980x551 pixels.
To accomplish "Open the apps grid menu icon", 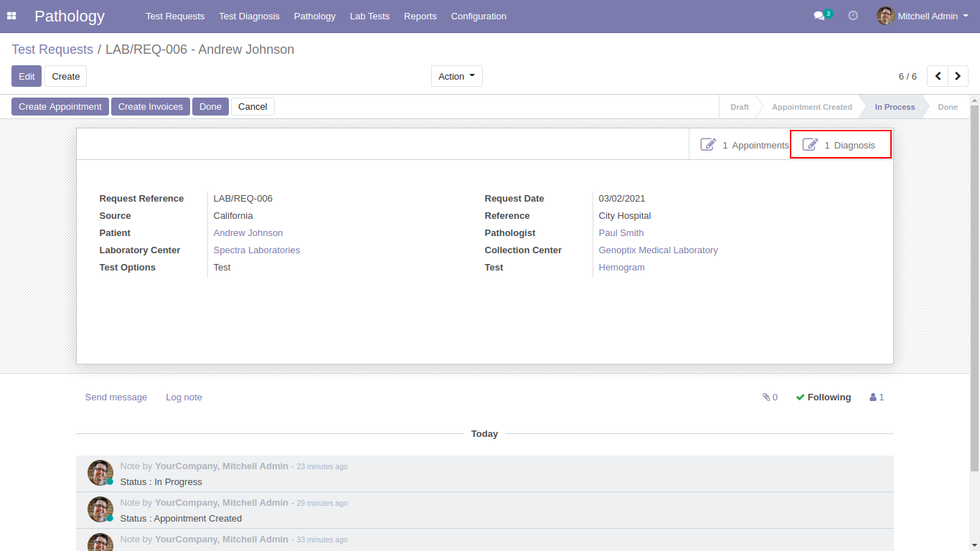I will [x=11, y=16].
